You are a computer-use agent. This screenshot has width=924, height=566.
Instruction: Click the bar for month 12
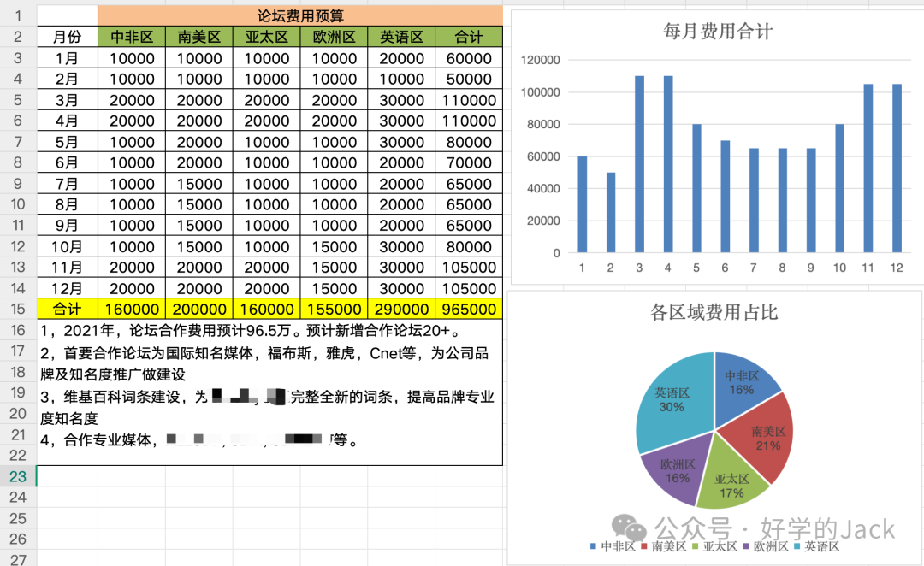pos(897,168)
